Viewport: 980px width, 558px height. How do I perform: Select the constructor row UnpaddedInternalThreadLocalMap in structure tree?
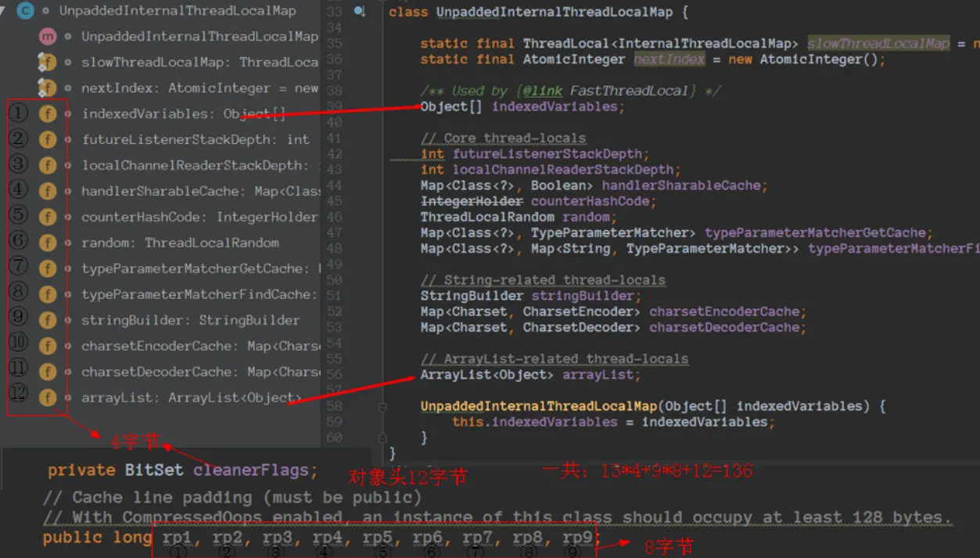pyautogui.click(x=199, y=36)
